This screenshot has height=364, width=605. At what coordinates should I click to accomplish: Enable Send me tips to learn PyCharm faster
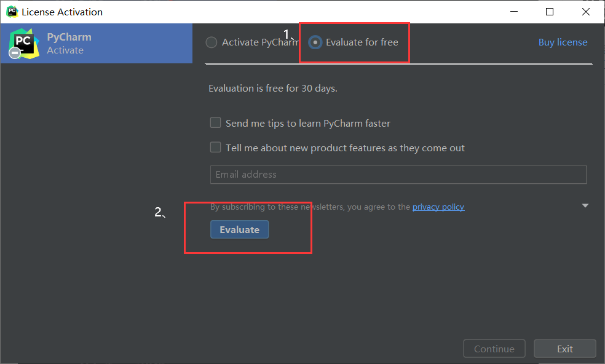216,123
